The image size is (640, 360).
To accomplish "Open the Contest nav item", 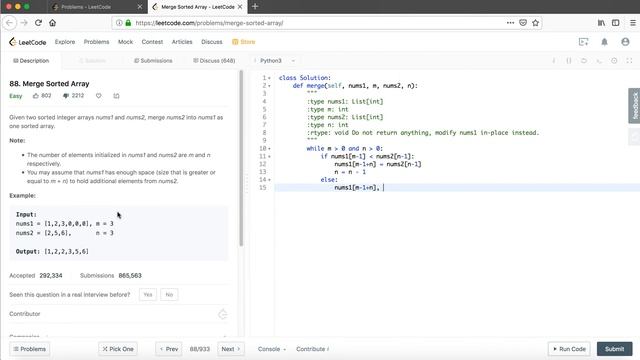I will point(152,42).
